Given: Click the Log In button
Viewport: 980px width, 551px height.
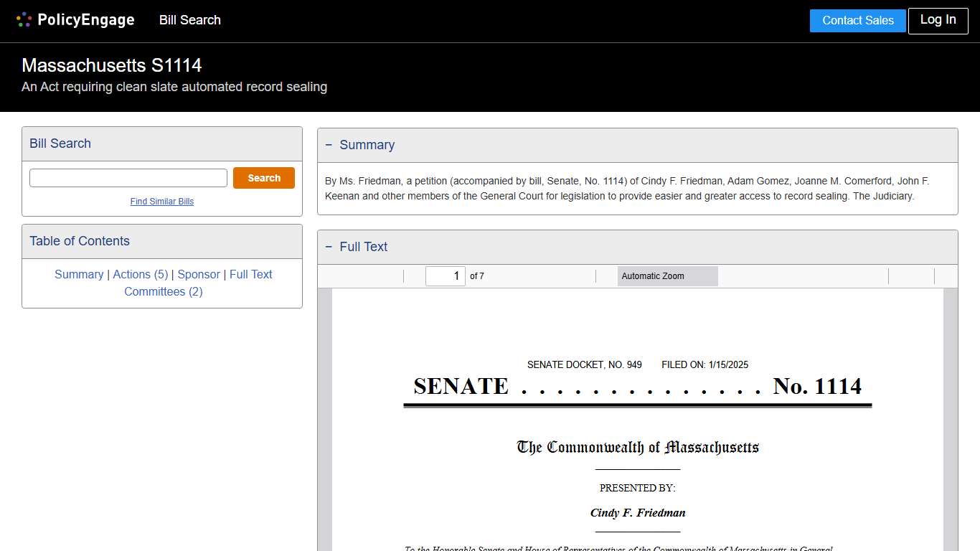Looking at the screenshot, I should tap(938, 20).
